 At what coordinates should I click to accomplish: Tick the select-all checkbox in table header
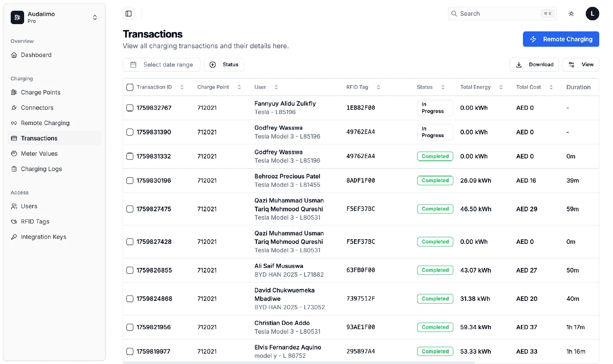coord(130,87)
